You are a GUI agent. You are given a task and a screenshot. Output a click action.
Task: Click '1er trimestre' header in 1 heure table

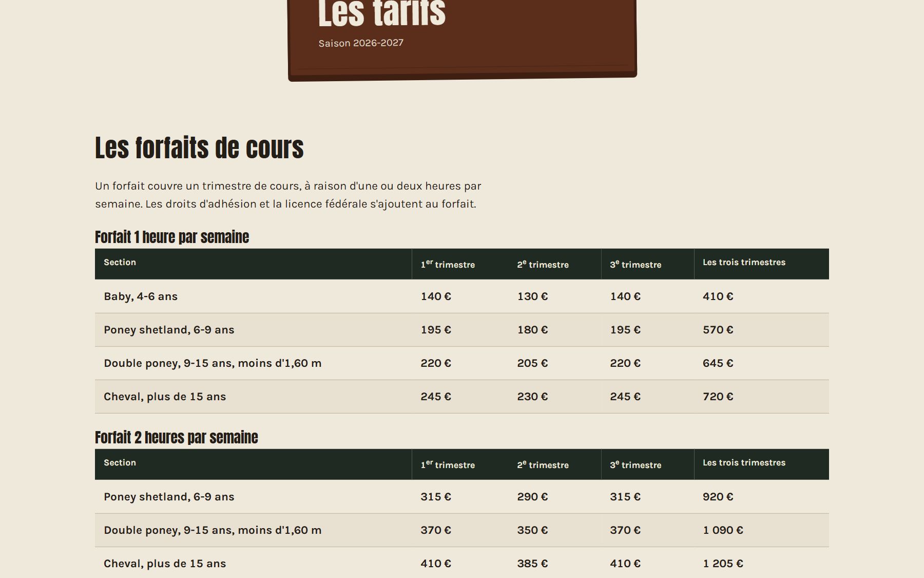[x=448, y=264]
